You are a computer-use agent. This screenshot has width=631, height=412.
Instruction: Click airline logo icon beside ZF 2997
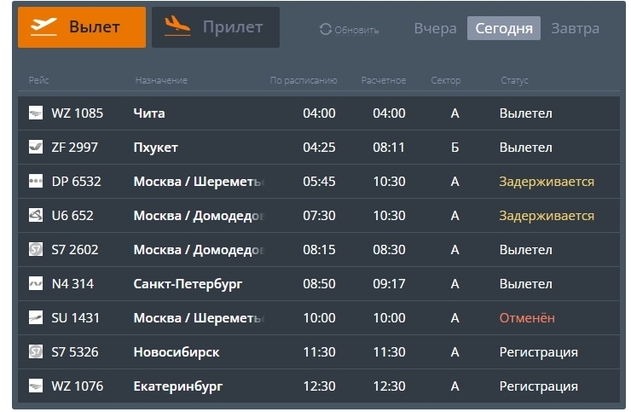(x=36, y=148)
